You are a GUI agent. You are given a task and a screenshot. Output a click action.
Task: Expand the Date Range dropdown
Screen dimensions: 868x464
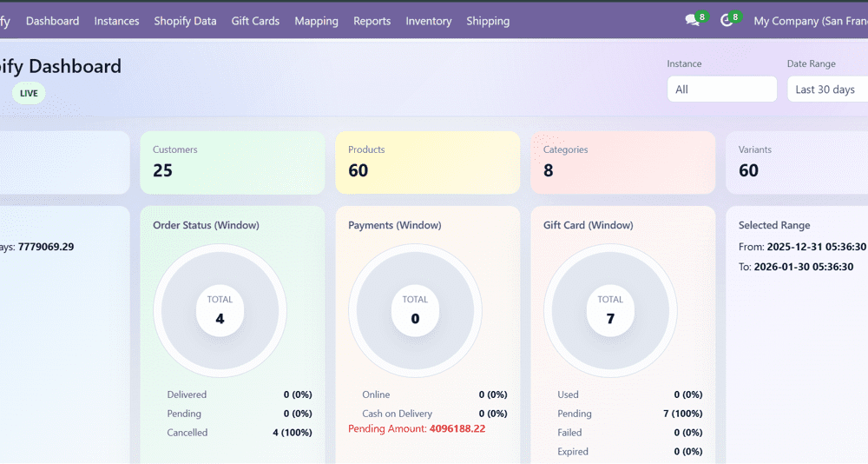826,89
